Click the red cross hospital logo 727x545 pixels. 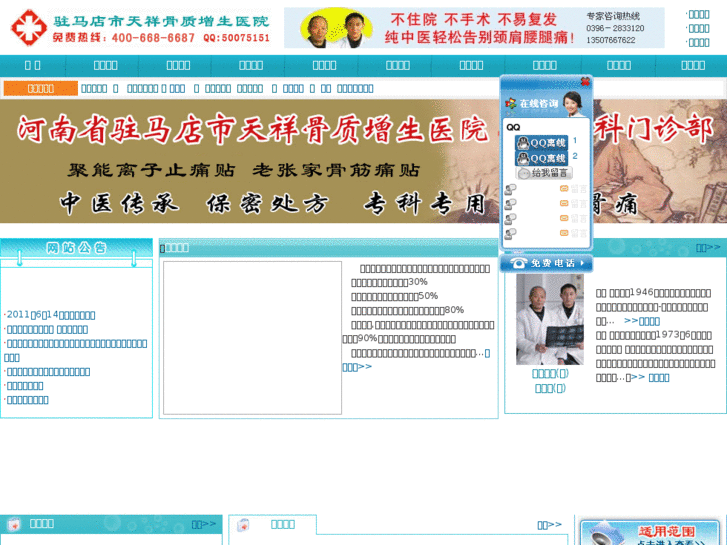29,28
